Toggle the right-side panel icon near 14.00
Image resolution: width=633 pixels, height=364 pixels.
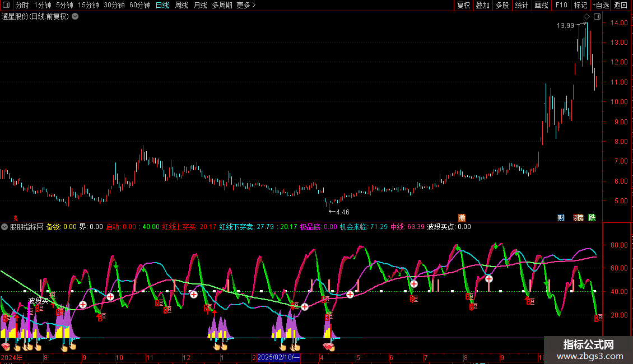(597, 17)
